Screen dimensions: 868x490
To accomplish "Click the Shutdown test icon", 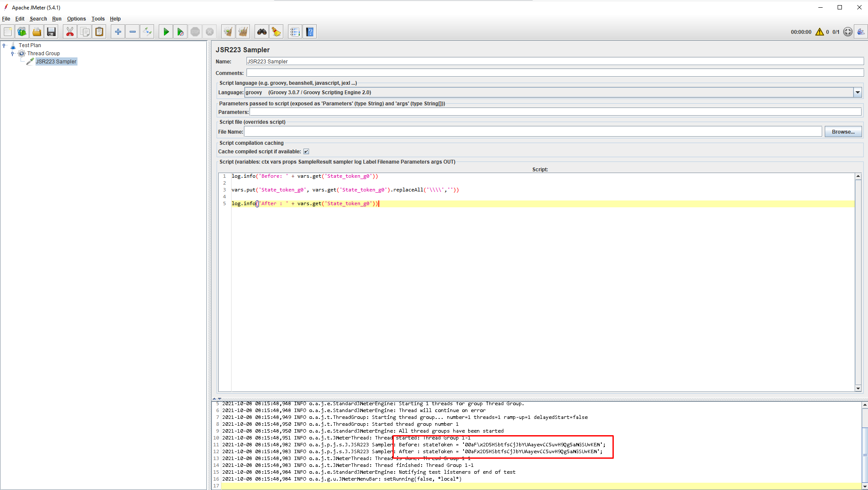I will click(210, 32).
